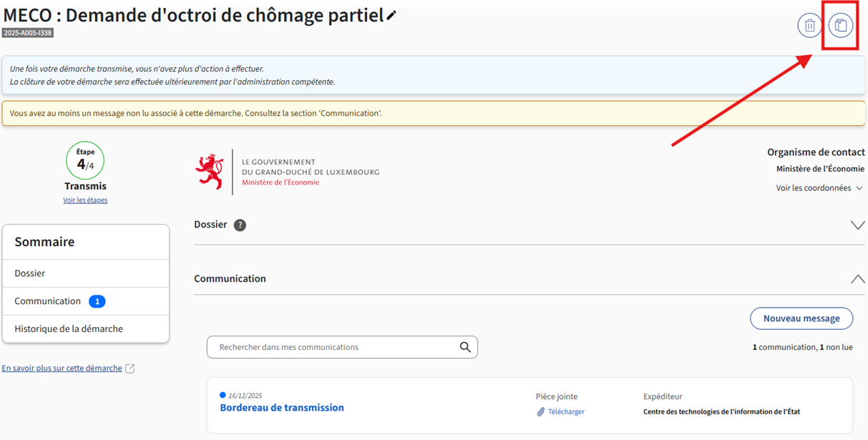Click the question mark help icon beside Dossier
868x440 pixels.
[x=240, y=225]
